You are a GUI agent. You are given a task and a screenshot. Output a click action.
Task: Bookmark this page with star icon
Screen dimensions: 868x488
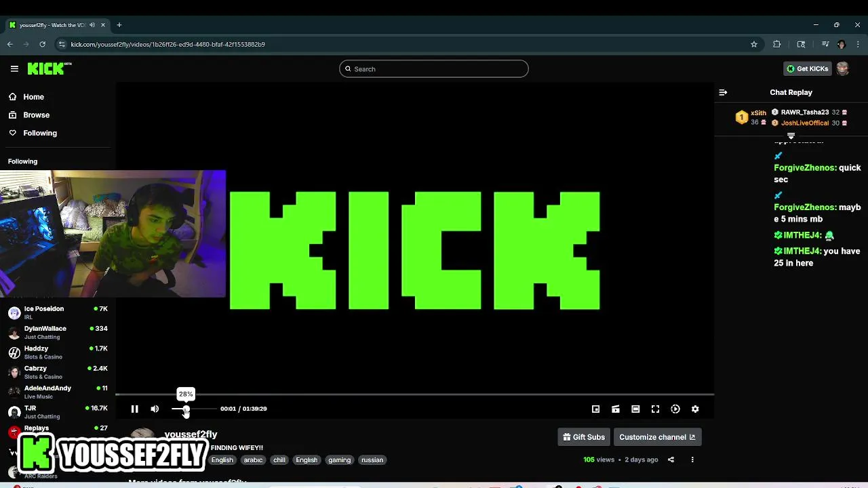coord(754,44)
